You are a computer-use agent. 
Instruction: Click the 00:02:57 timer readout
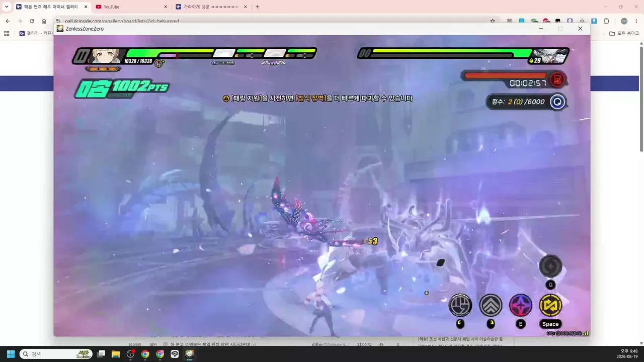tap(528, 83)
